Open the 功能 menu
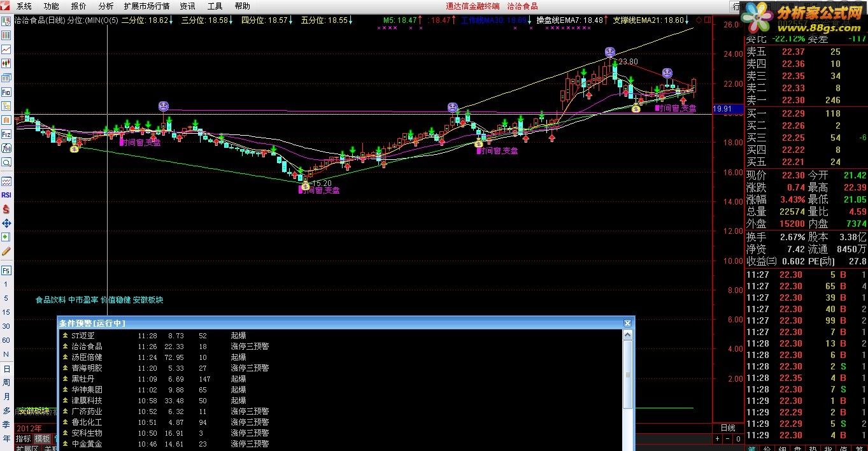The width and height of the screenshot is (868, 451). [x=52, y=6]
